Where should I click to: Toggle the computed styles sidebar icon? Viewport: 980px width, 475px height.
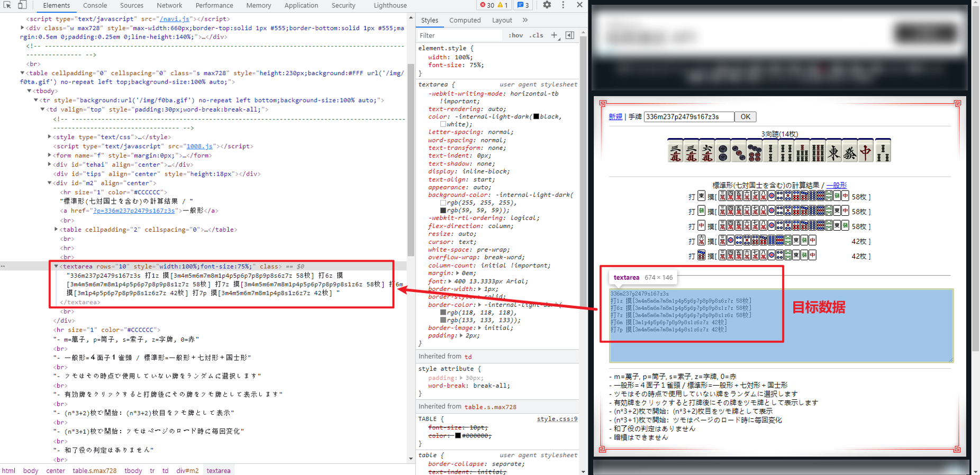tap(570, 35)
